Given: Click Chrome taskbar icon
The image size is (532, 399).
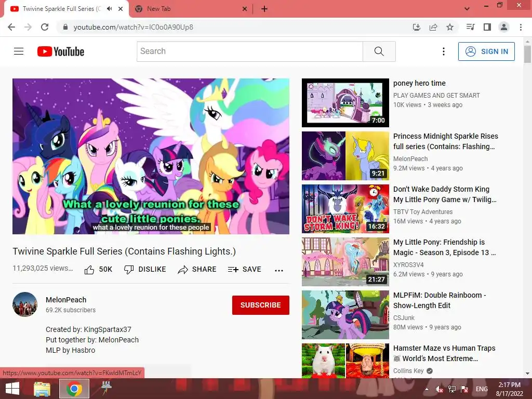Looking at the screenshot, I should coord(74,389).
